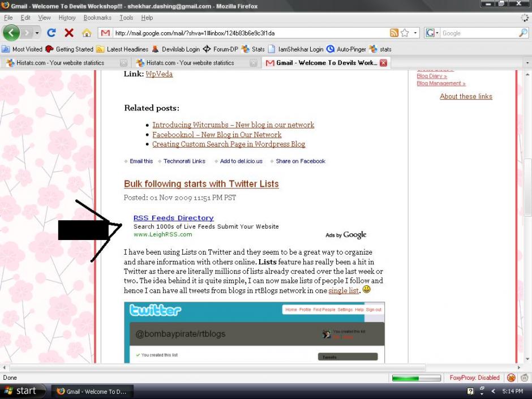Open the History menu
The height and width of the screenshot is (399, 532).
pyautogui.click(x=67, y=18)
